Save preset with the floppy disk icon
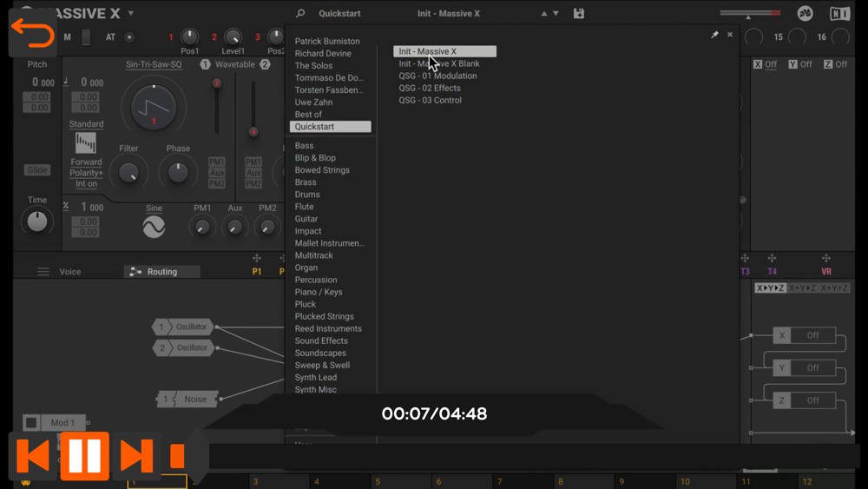Screen dimensions: 868x489 point(578,13)
